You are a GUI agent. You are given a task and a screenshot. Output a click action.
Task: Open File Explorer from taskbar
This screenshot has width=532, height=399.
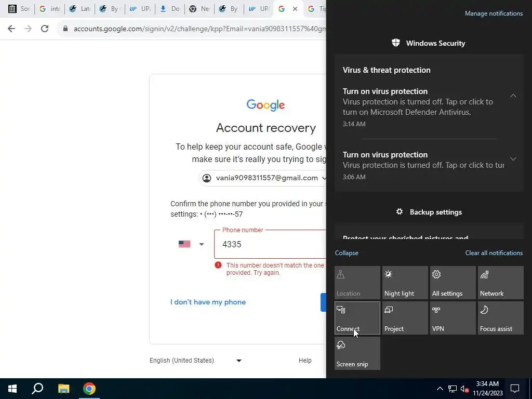point(63,389)
